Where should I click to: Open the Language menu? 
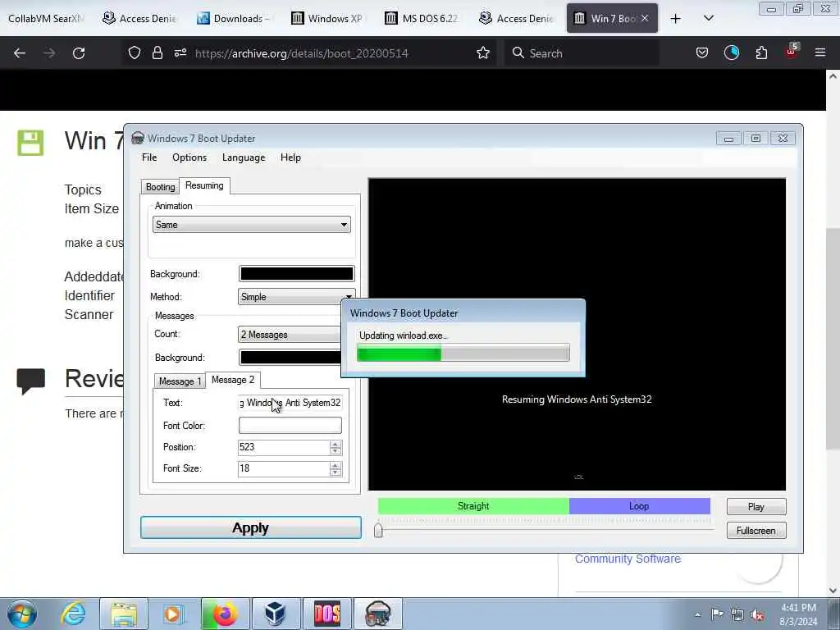click(244, 157)
